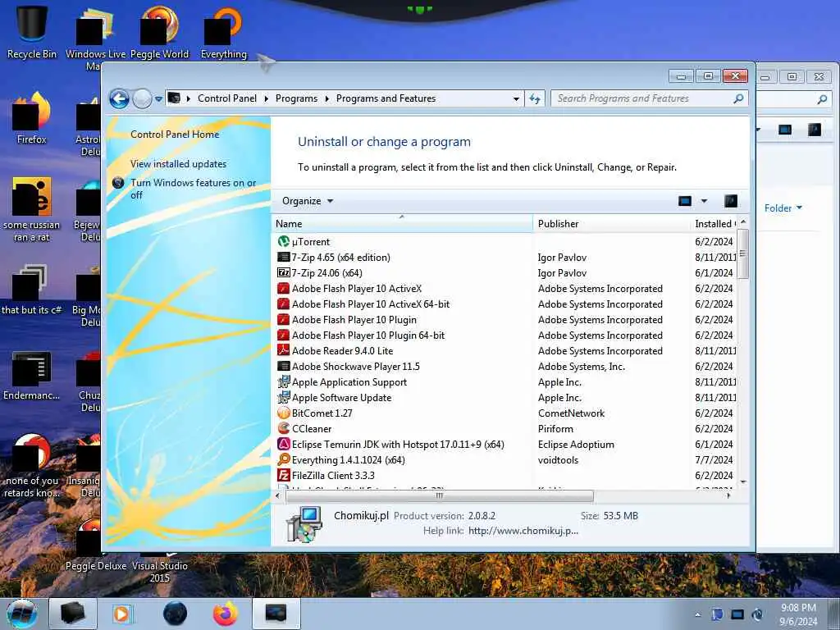Image resolution: width=840 pixels, height=630 pixels.
Task: Click the Windows Start orb
Action: coord(22,614)
